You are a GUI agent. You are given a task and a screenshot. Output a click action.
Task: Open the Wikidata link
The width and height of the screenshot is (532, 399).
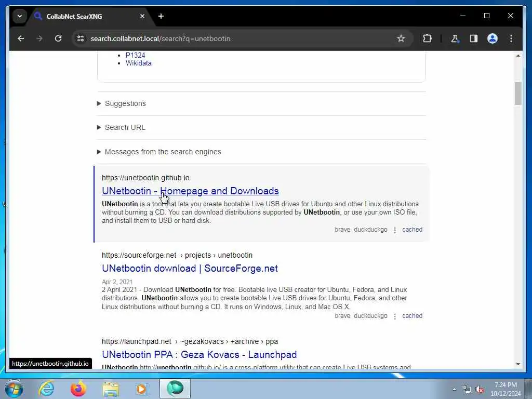click(x=138, y=63)
